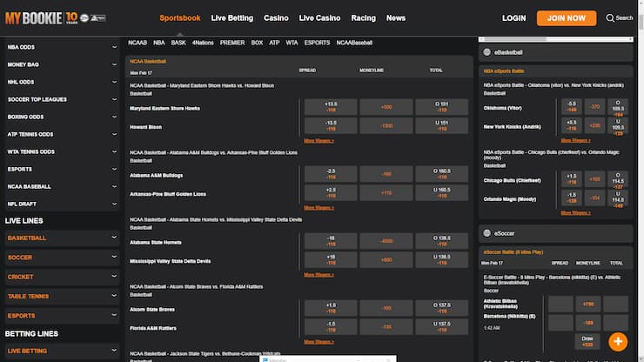The image size is (644, 362).
Task: Expand SOCCER TOP LEAGUES sidebar menu
Action: [62, 99]
